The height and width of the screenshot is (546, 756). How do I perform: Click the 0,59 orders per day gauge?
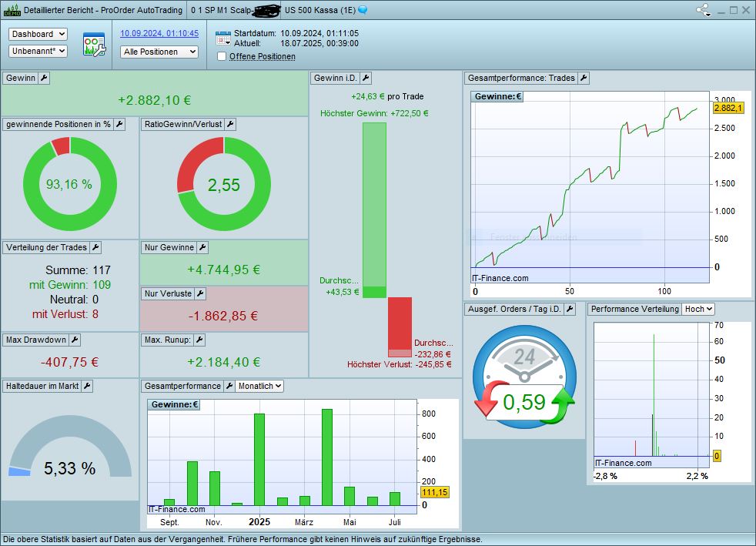[x=524, y=377]
